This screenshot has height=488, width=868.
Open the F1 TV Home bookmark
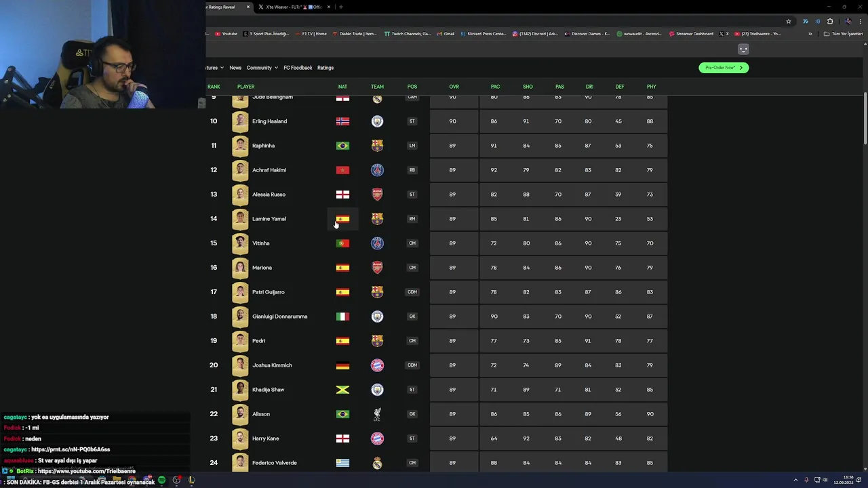pos(310,34)
